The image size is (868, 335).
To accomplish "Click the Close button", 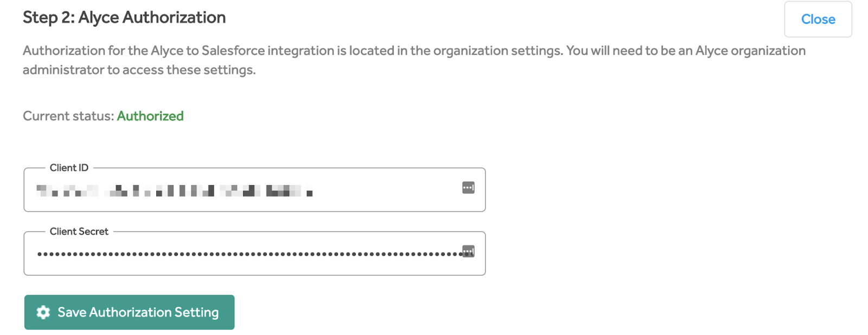I will coord(818,20).
